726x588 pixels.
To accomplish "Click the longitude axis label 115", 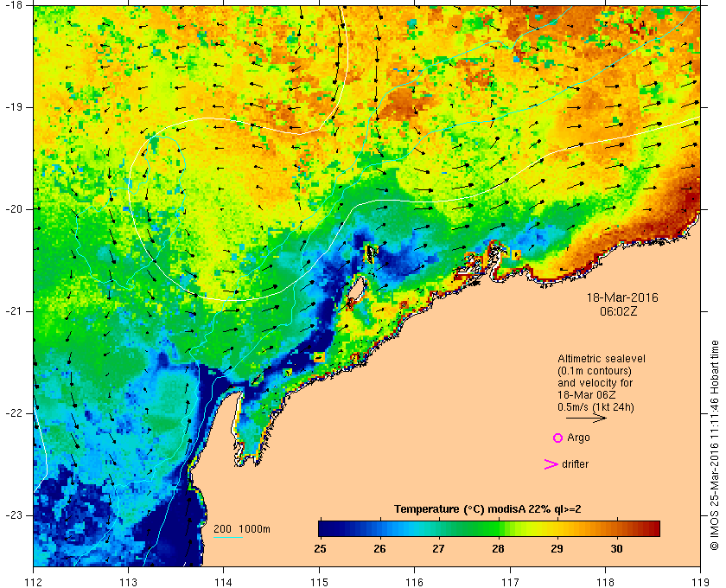I will [x=319, y=581].
